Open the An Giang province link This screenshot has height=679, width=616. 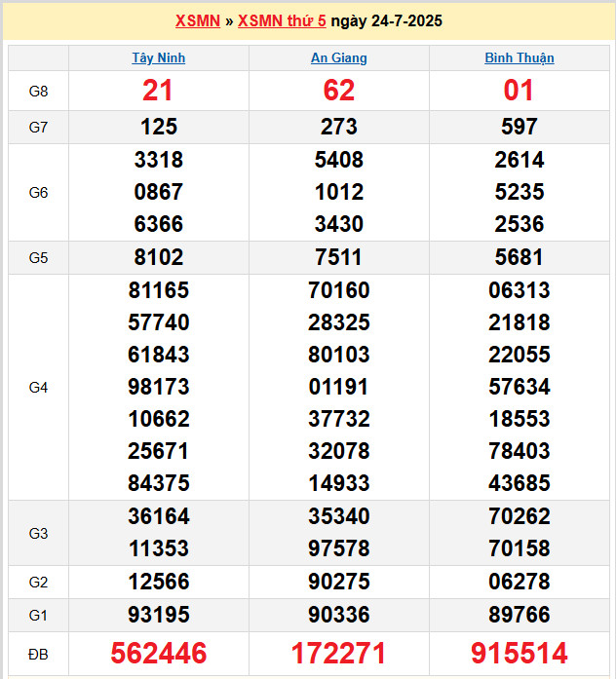[339, 58]
